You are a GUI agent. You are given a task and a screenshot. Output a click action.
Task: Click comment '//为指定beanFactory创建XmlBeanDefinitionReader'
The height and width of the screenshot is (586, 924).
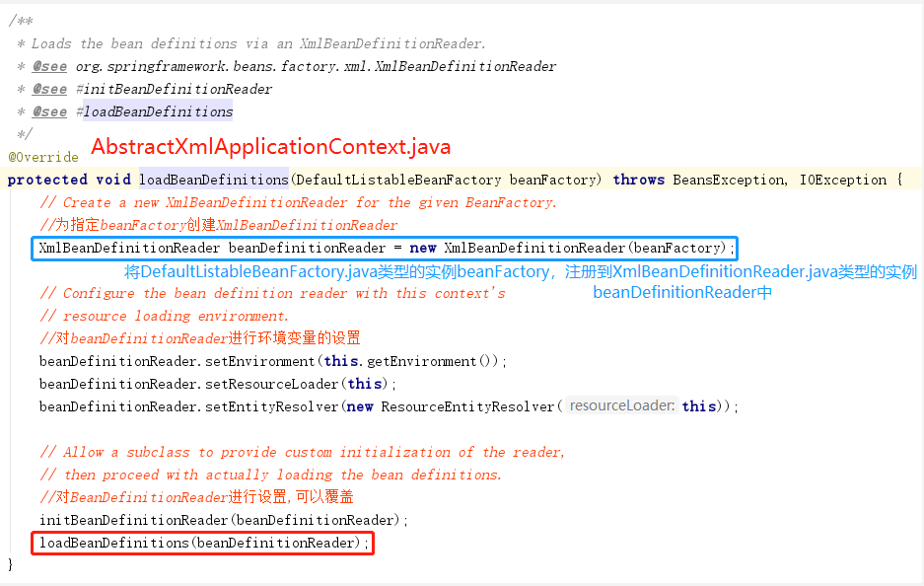coord(219,225)
